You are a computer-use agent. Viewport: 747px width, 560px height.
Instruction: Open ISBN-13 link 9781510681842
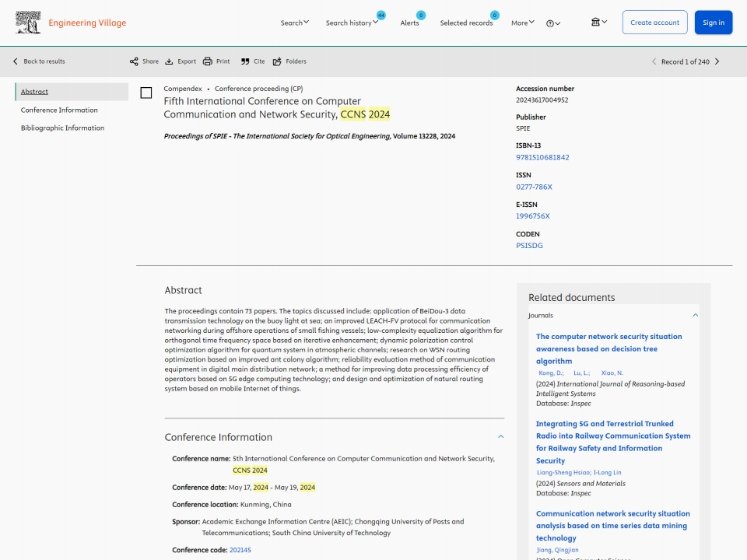pyautogui.click(x=542, y=158)
